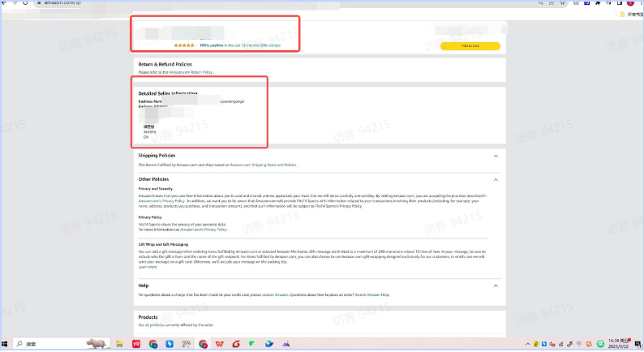Click the five-star seller rating

point(183,45)
